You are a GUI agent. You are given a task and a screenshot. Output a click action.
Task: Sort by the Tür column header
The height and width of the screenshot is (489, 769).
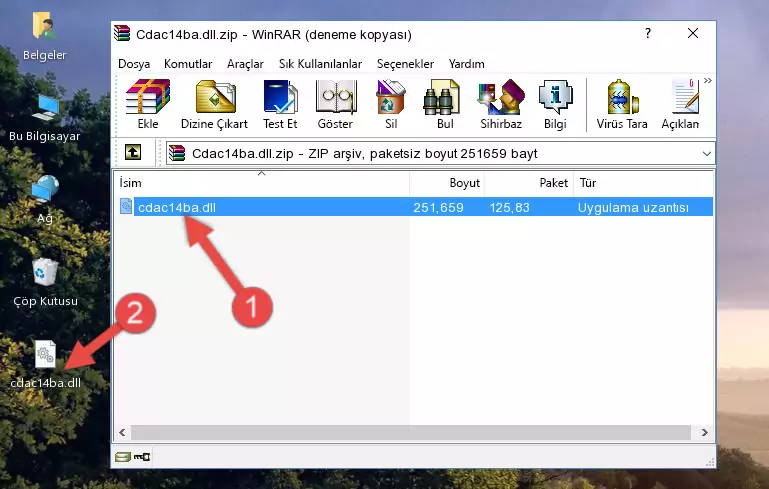pyautogui.click(x=643, y=183)
